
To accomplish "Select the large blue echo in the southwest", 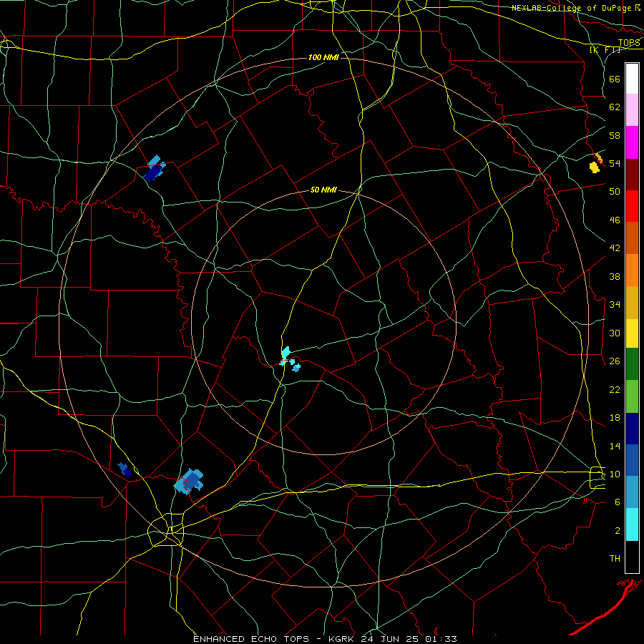I will click(190, 482).
